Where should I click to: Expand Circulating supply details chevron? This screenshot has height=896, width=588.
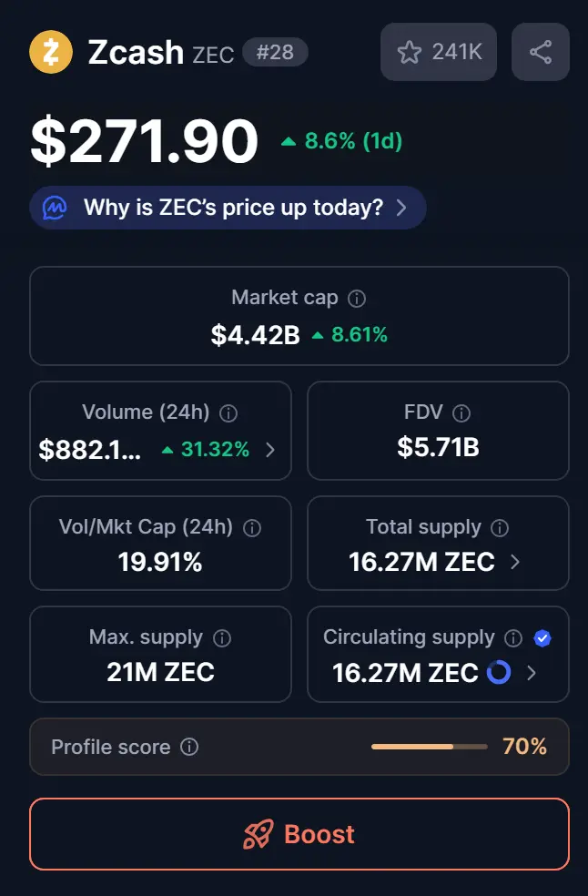pos(532,673)
